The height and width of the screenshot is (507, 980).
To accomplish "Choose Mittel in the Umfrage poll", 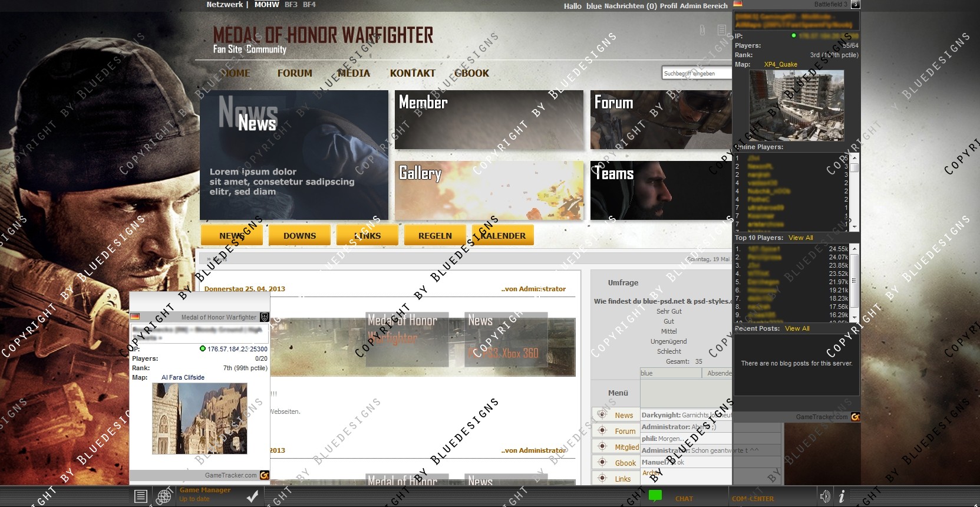I will (x=669, y=331).
